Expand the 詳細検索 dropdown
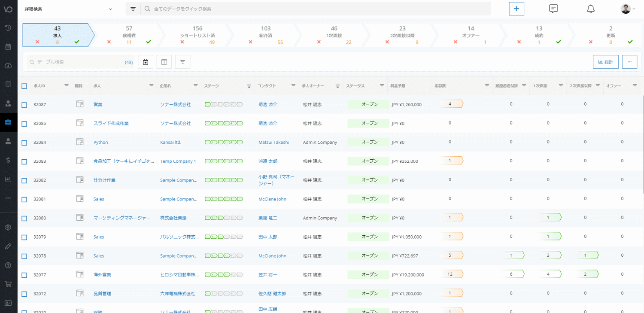 69,9
